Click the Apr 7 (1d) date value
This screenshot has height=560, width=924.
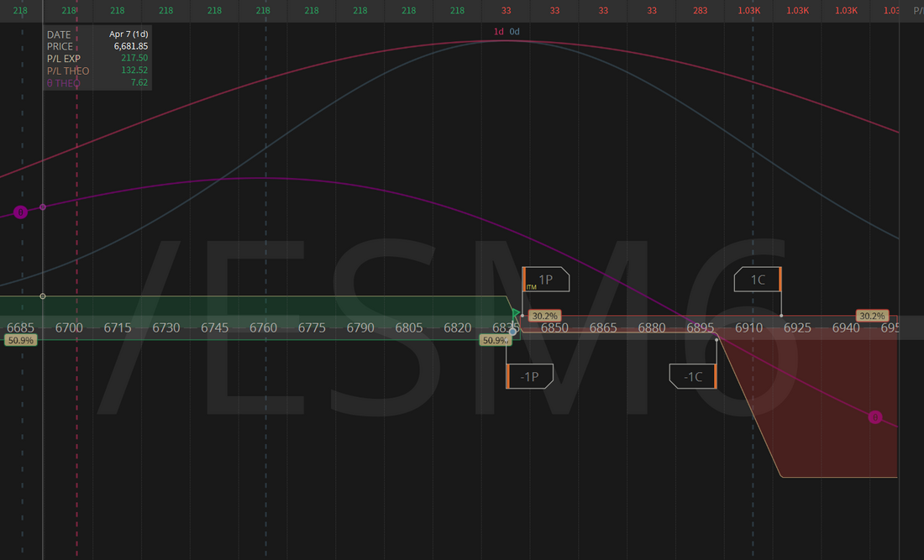pos(129,34)
